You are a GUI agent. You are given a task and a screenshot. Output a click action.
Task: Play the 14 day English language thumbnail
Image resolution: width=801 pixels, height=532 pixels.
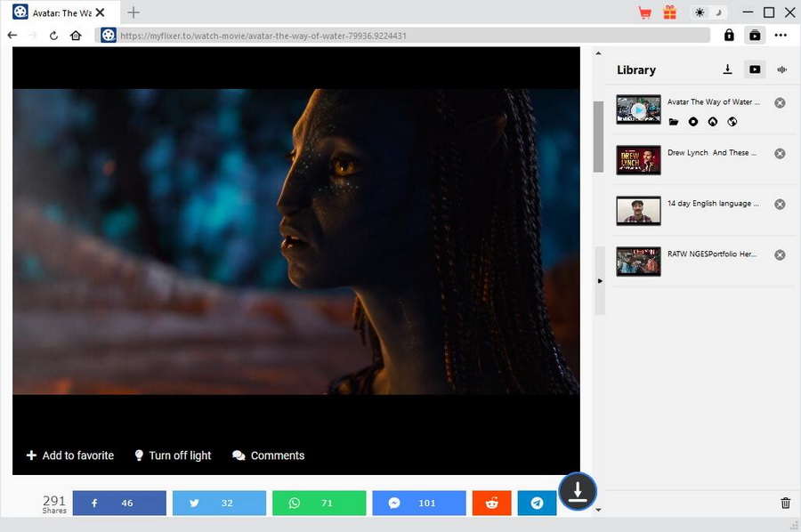point(638,211)
